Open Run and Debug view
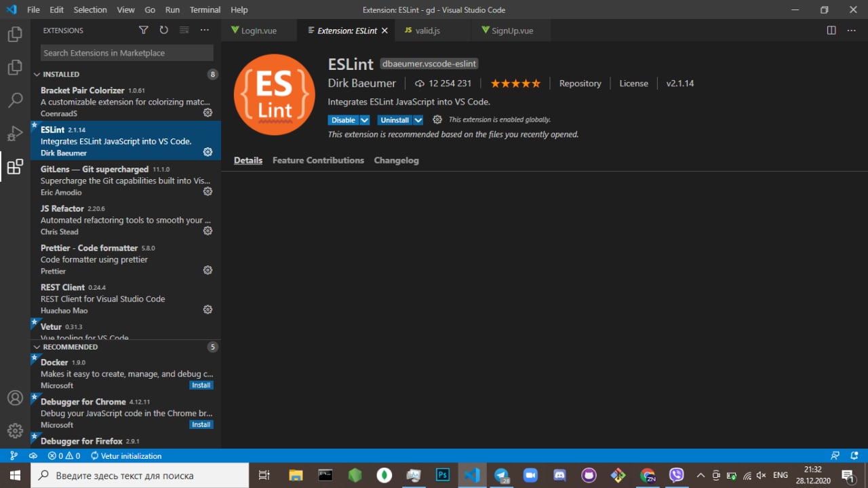Screen dimensions: 868x488 click(x=15, y=134)
